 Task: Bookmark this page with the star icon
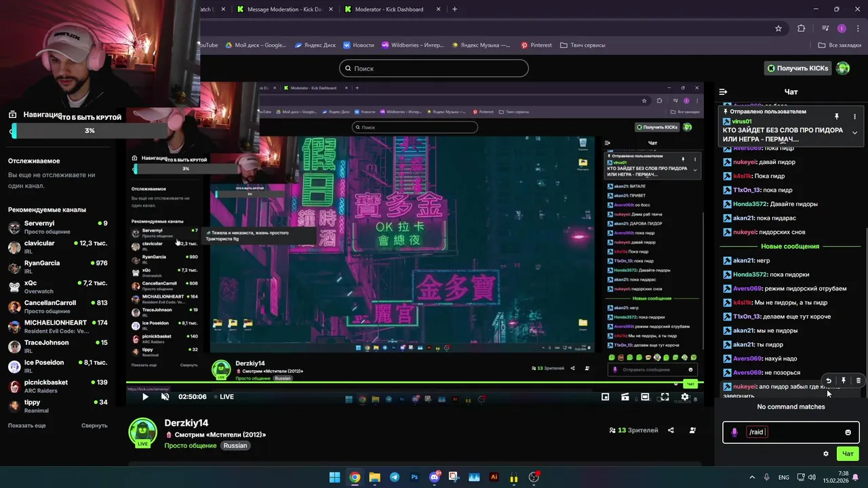(x=778, y=28)
